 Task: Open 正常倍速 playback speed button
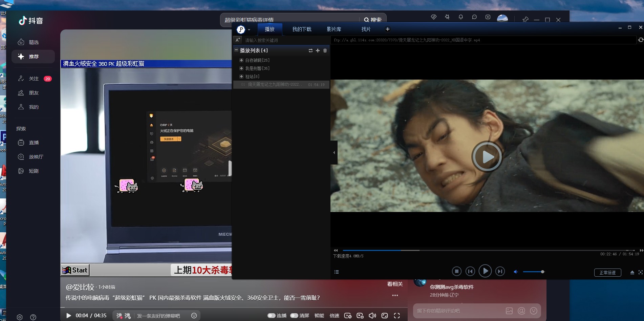coord(607,273)
